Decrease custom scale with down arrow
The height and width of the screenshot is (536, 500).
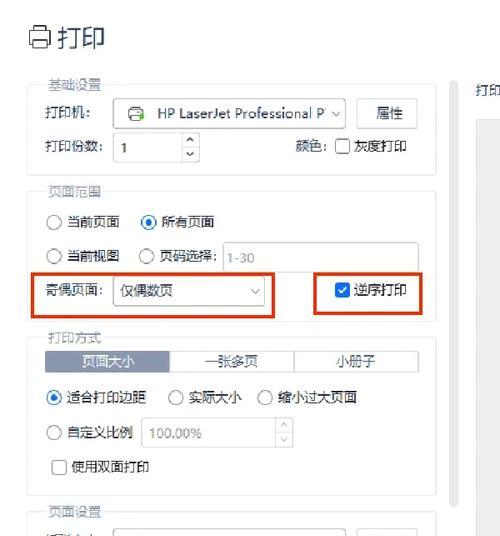[283, 439]
